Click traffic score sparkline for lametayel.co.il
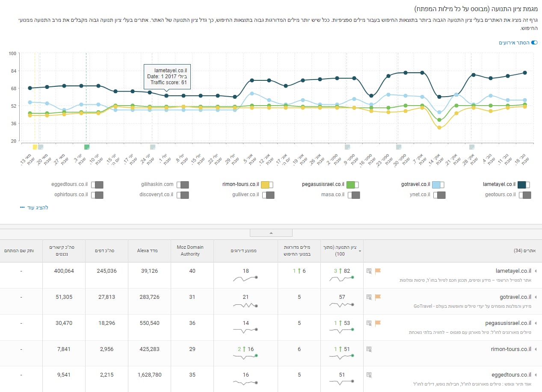542x392 pixels. point(342,279)
